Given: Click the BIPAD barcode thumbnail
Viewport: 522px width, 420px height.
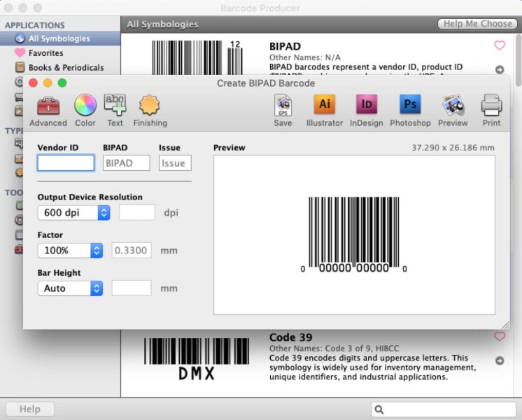Looking at the screenshot, I should (x=197, y=57).
